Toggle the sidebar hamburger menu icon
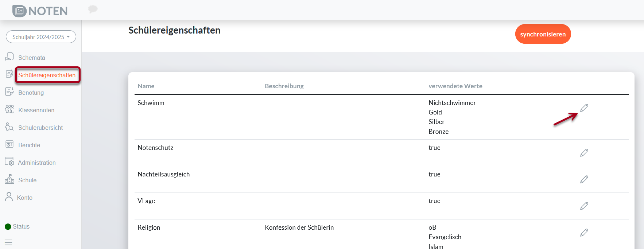 [8, 242]
